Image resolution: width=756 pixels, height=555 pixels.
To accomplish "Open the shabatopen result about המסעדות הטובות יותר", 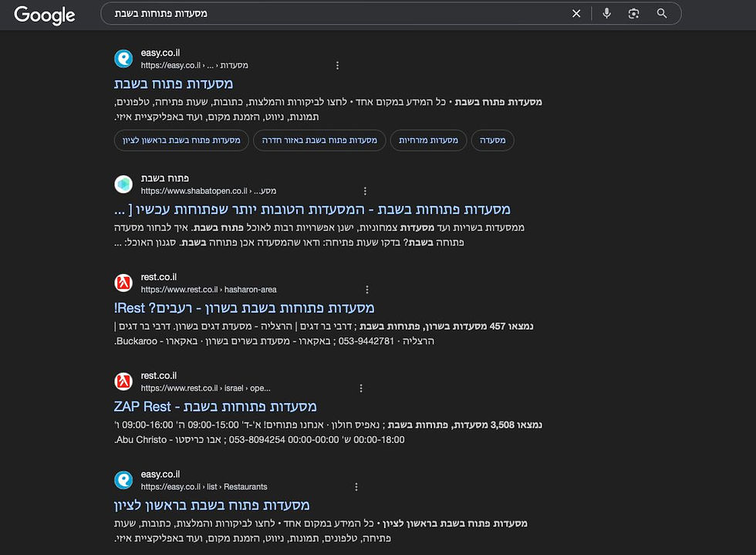I will 312,209.
